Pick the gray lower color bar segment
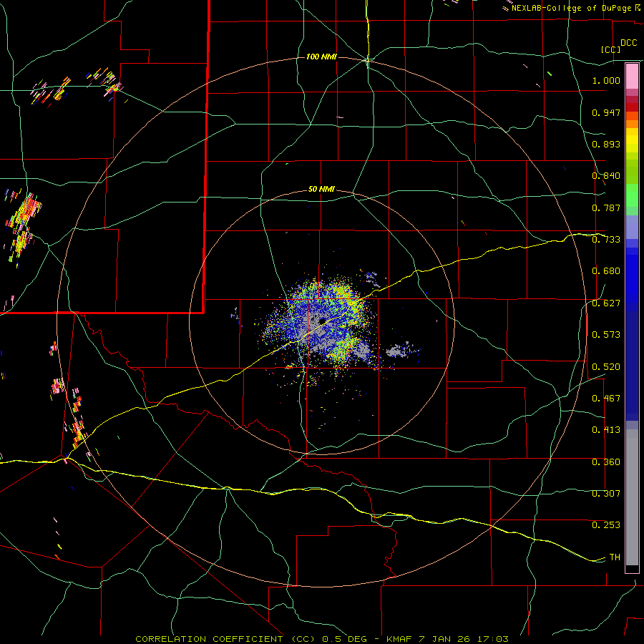This screenshot has height=644, width=644. tap(632, 497)
